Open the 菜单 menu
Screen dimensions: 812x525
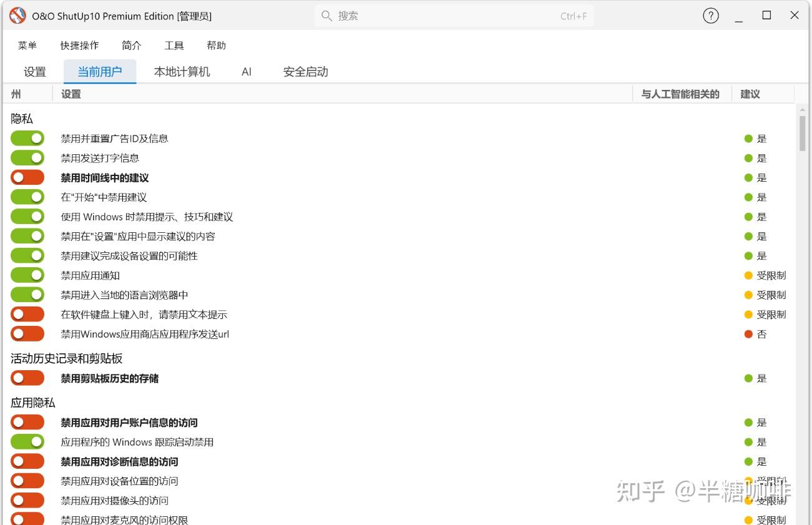pos(27,46)
